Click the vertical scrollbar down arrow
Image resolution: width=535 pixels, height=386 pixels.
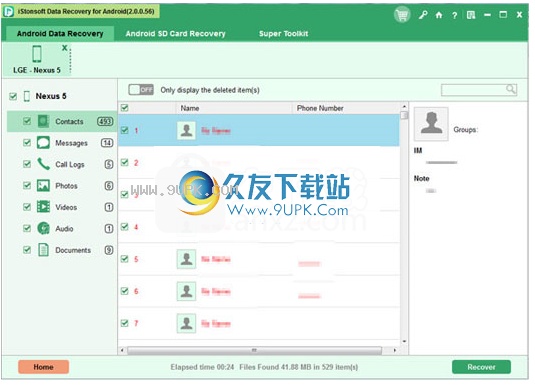click(x=404, y=341)
